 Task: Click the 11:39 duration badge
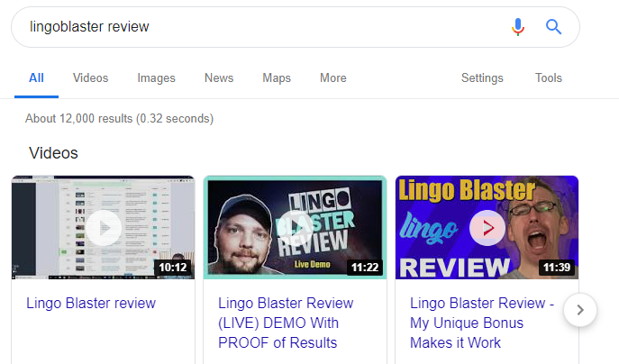(557, 268)
